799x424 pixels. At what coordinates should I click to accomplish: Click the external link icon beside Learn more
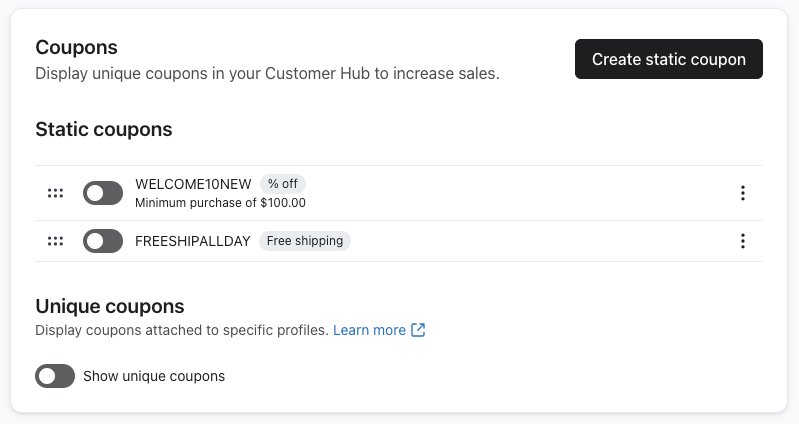(418, 330)
